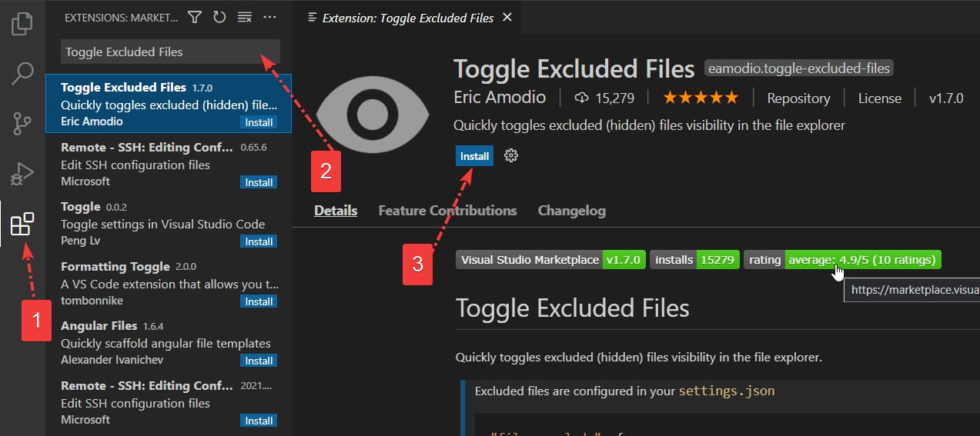
Task: Open Source Control view
Action: (x=22, y=123)
